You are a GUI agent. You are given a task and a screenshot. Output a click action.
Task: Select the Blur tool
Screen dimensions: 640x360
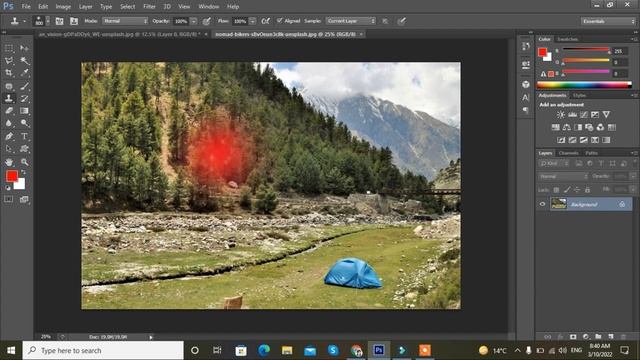click(x=9, y=123)
